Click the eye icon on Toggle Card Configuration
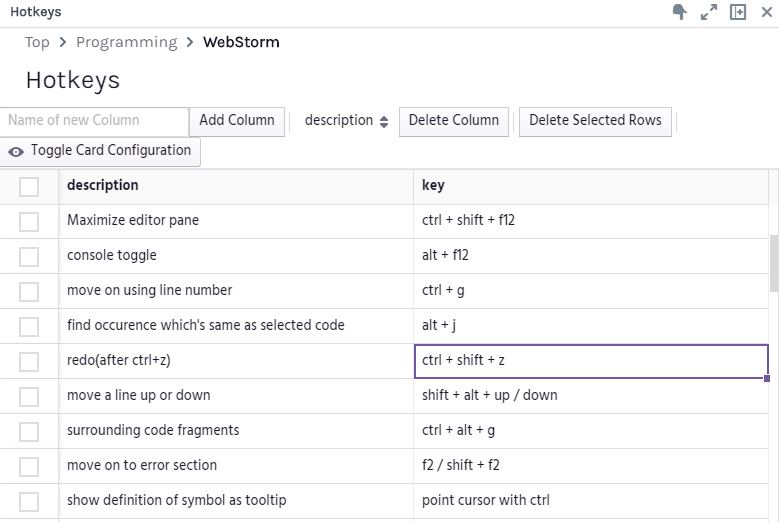 click(x=16, y=152)
